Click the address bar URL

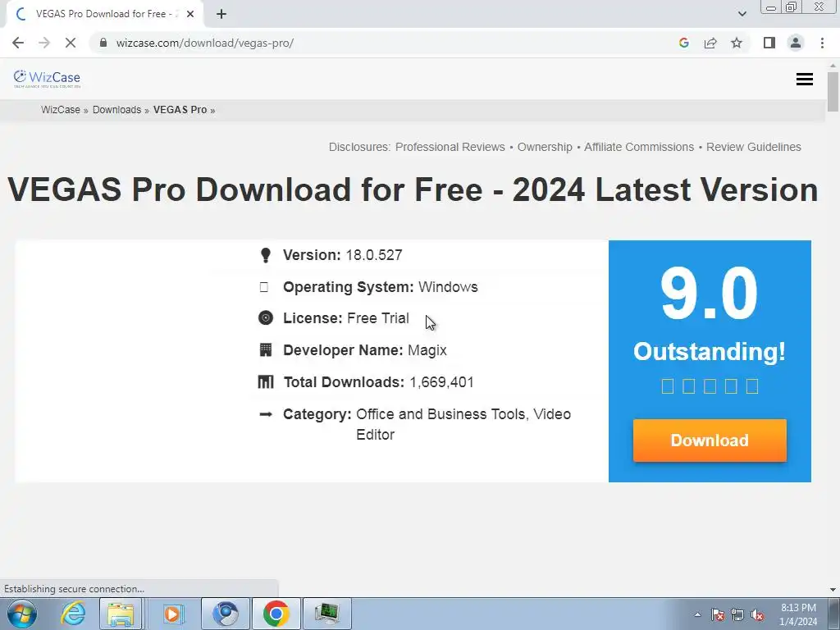(204, 43)
